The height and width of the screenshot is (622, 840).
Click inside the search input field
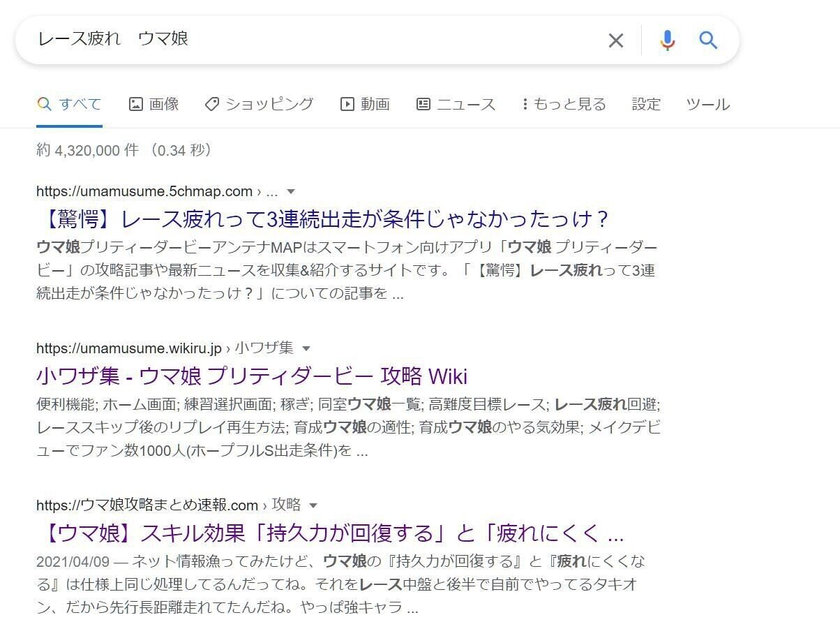click(x=279, y=40)
